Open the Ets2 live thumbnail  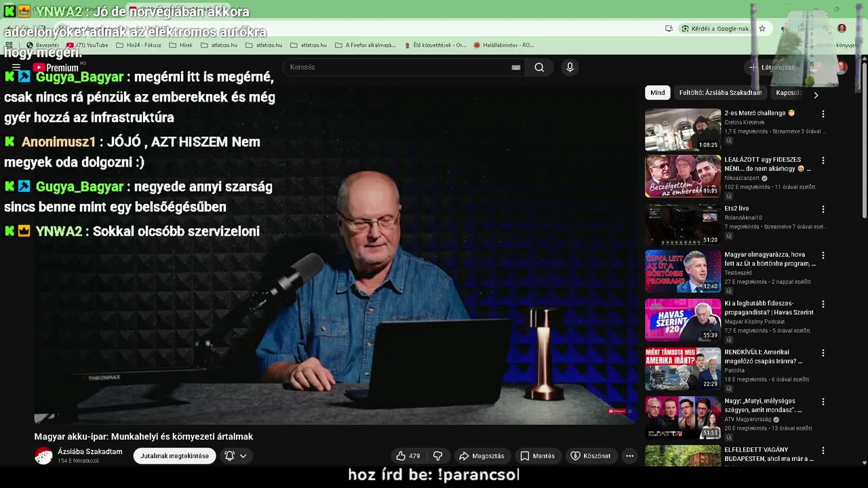point(682,224)
